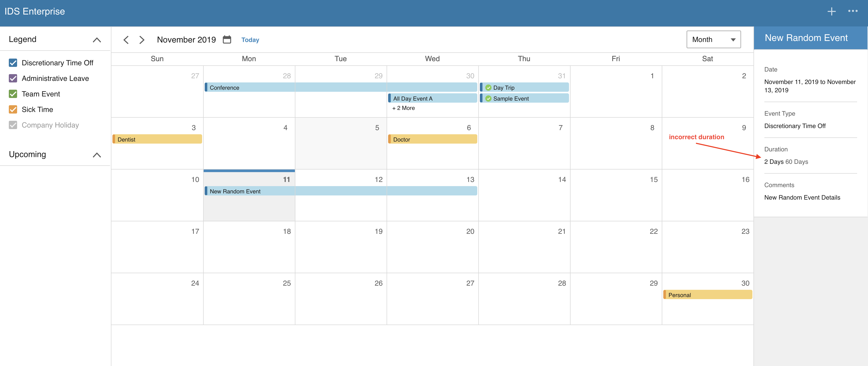Viewport: 868px width, 366px height.
Task: Click the Today link
Action: (250, 40)
